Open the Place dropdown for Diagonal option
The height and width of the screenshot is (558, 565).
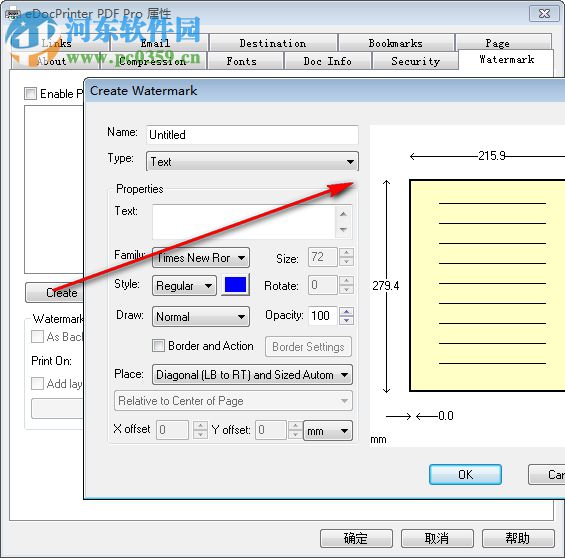coord(252,375)
